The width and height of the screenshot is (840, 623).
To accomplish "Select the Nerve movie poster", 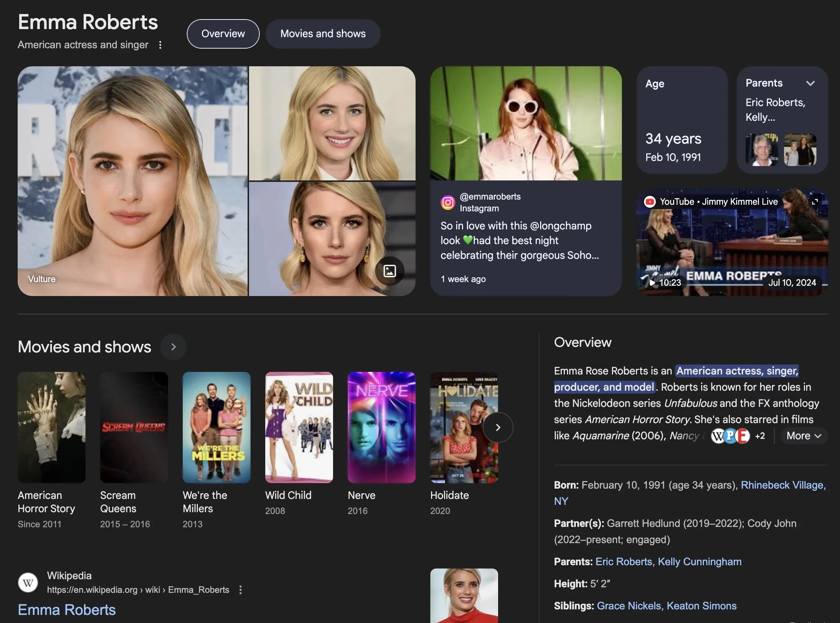I will coord(381,427).
